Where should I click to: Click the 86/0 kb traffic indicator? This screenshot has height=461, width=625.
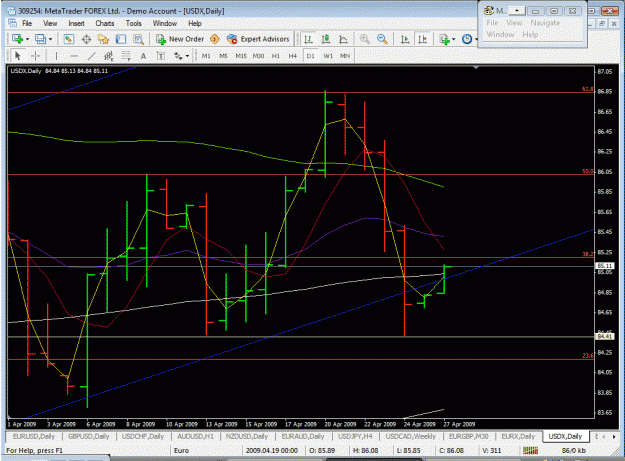tap(574, 450)
